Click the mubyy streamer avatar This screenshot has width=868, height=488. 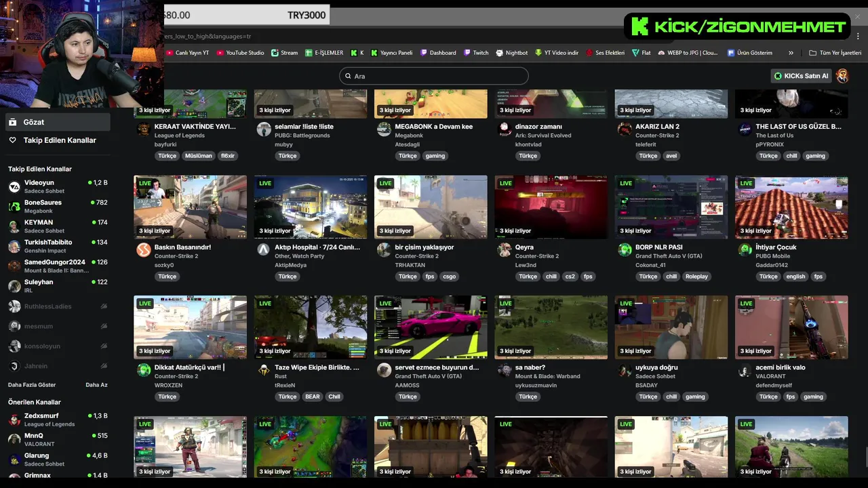coord(264,129)
